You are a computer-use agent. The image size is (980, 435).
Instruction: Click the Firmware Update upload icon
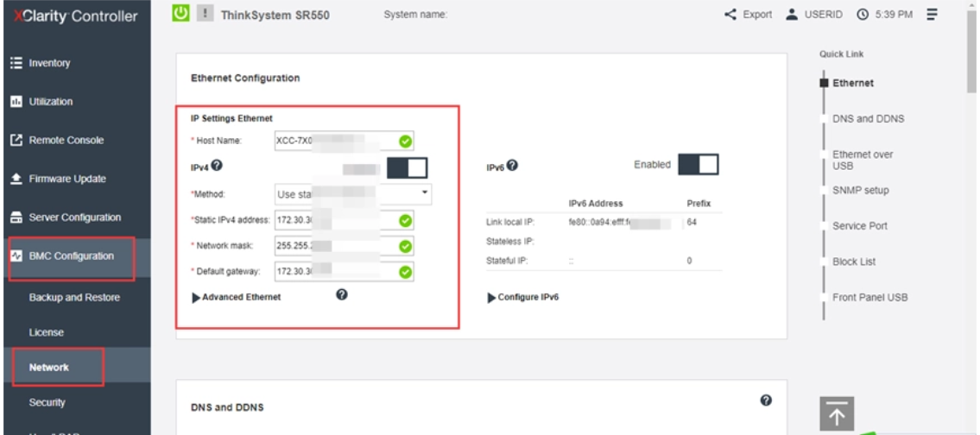[16, 179]
